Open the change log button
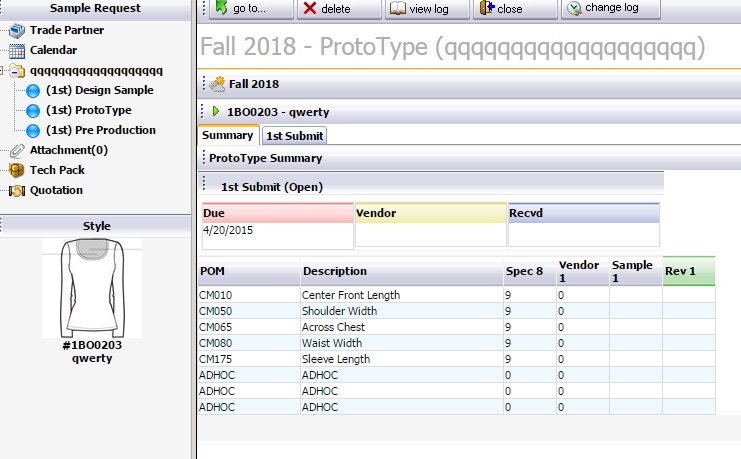The image size is (741, 459). click(x=611, y=9)
